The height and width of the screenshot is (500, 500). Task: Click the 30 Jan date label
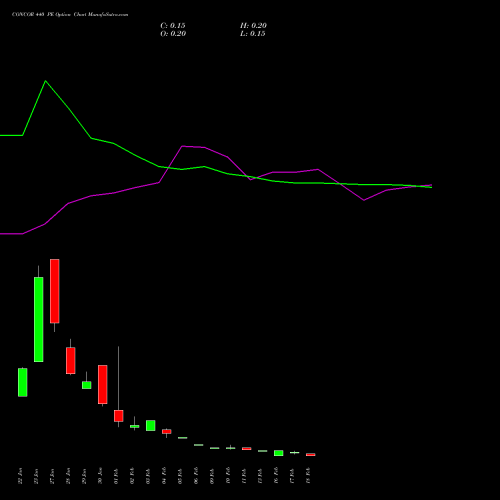[100, 476]
